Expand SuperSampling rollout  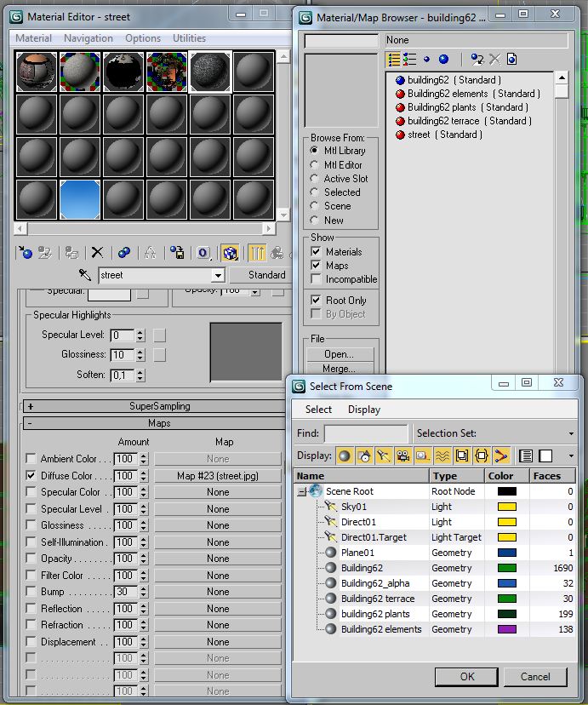point(155,406)
